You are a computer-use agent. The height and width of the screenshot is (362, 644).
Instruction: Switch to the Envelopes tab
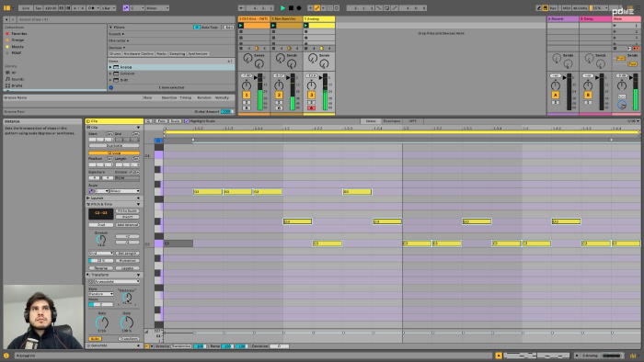(391, 121)
